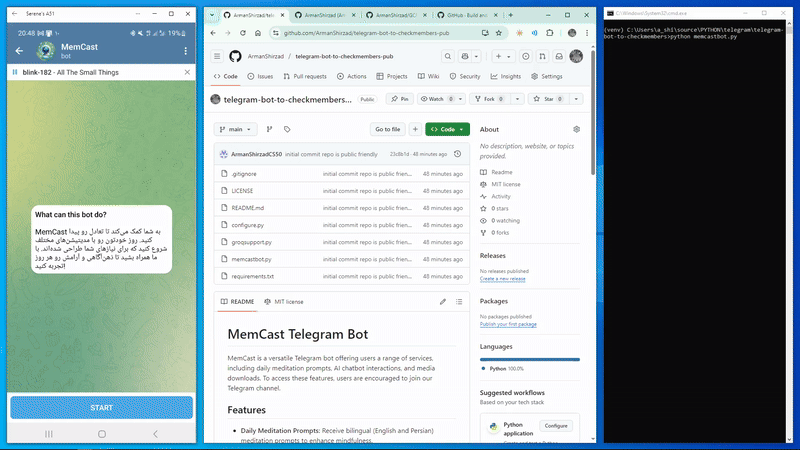800x450 pixels.
Task: Pin the repository with the Pin button
Action: (x=400, y=99)
